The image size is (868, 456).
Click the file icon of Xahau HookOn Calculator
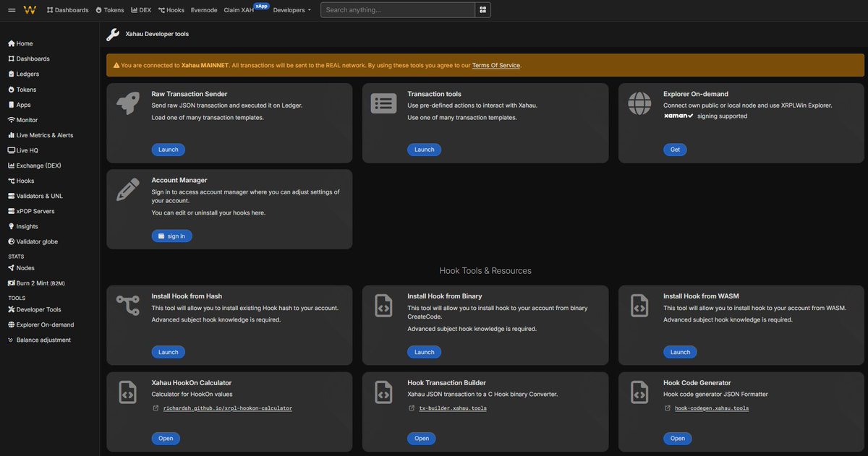[x=127, y=392]
